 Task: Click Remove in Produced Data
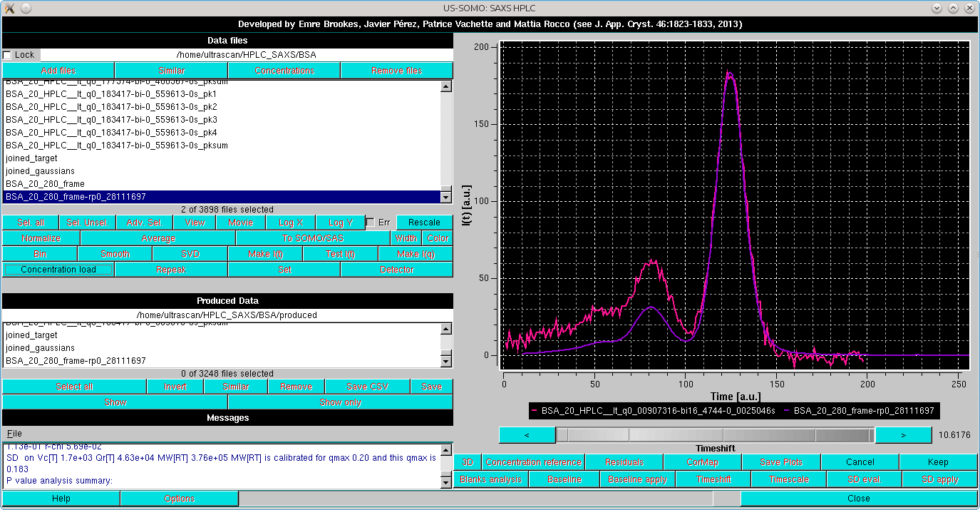tap(296, 387)
